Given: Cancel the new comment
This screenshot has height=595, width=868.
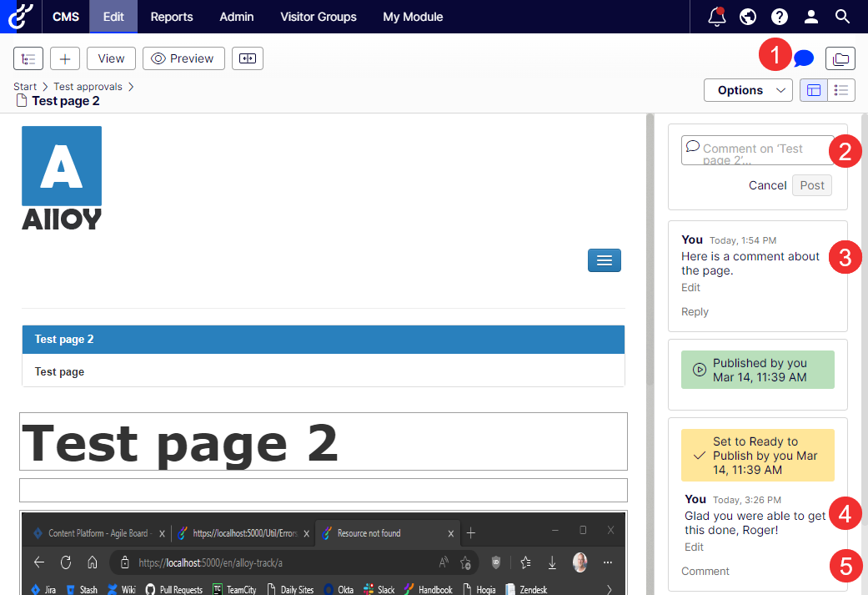Looking at the screenshot, I should point(767,185).
